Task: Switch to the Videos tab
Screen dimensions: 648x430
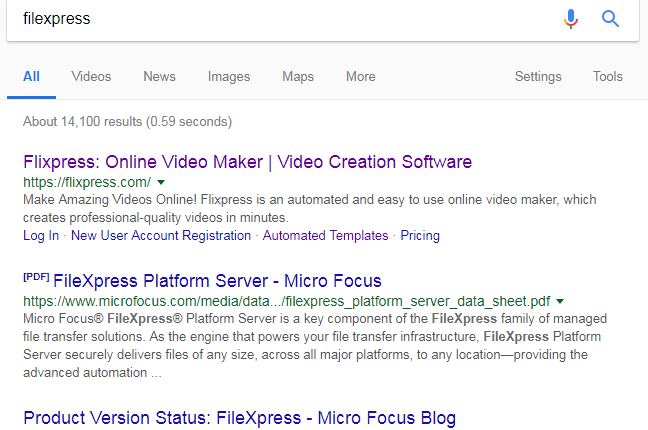Action: pyautogui.click(x=91, y=76)
